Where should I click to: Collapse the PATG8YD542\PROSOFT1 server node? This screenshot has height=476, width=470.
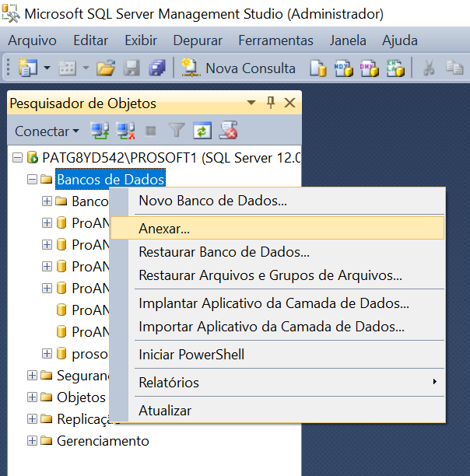pyautogui.click(x=18, y=158)
